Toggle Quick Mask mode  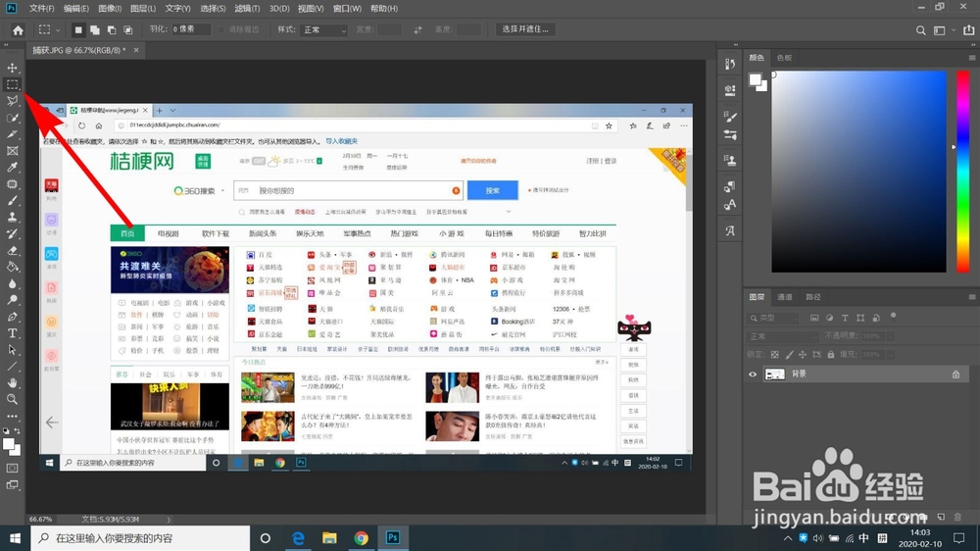click(x=12, y=468)
